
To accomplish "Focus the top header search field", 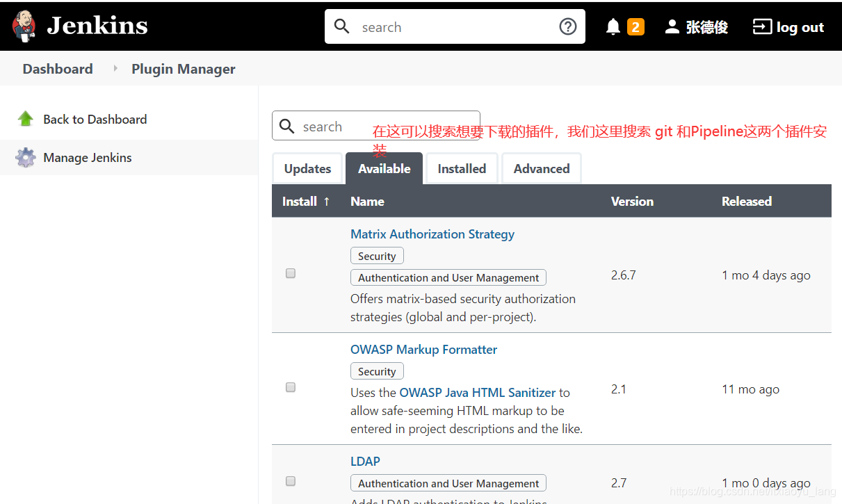I will (455, 26).
